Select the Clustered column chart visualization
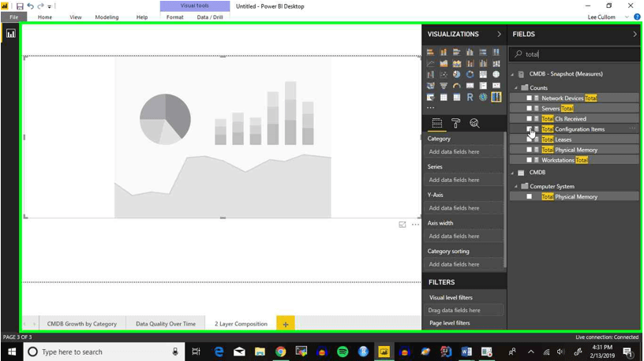Screen dimensions: 644x361 (x=470, y=52)
